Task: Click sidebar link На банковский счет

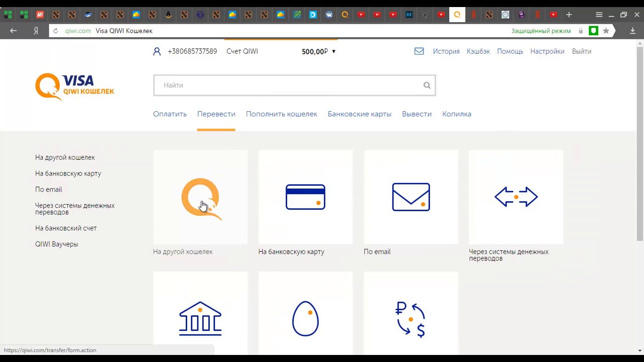Action: tap(66, 228)
